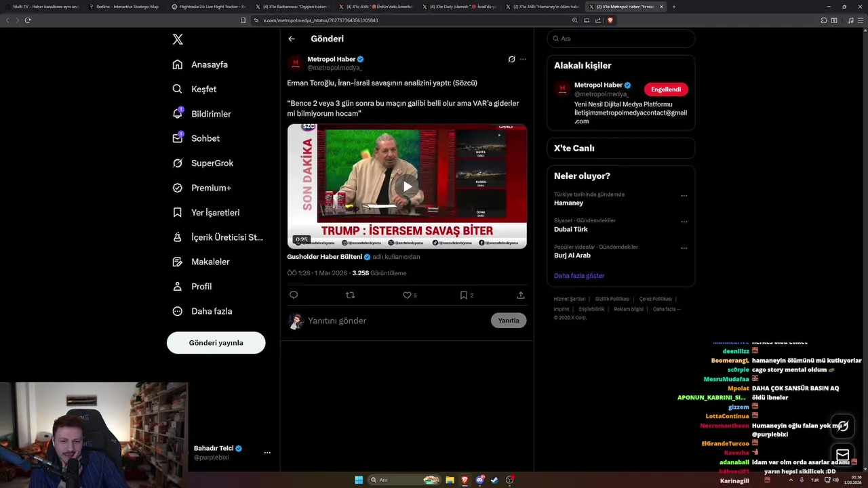This screenshot has width=868, height=488.
Task: Open Hizmet Şartları footer link
Action: tap(570, 299)
